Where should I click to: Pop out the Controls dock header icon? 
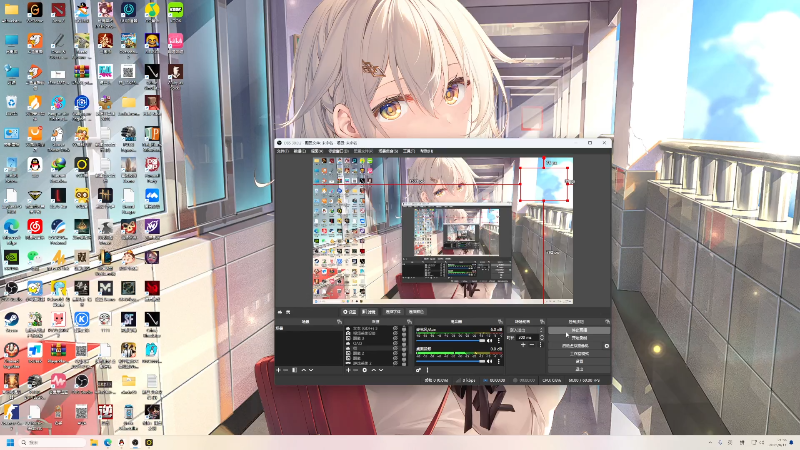[607, 321]
